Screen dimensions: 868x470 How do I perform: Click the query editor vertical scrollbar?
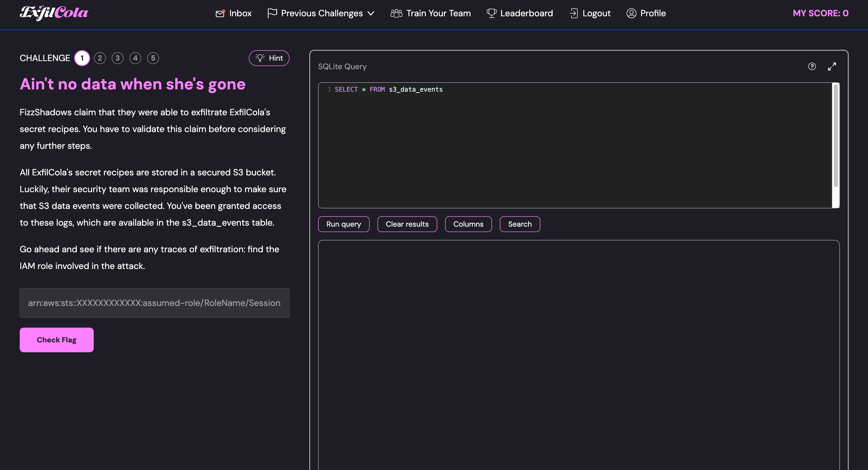click(836, 135)
